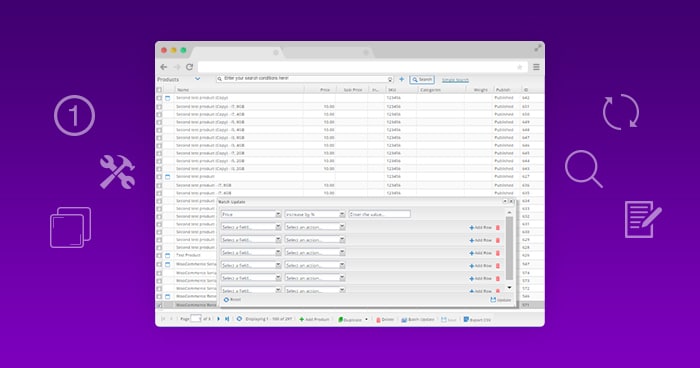Click the Save toolbar button
This screenshot has width=700, height=368.
449,320
